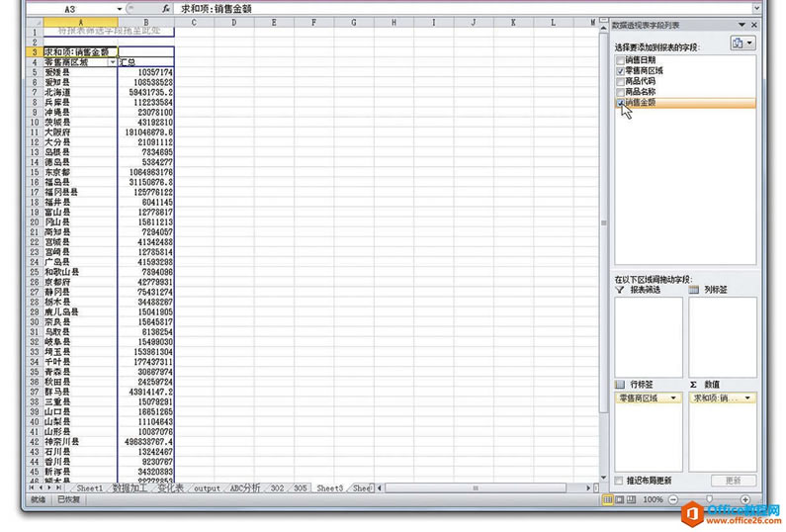Go to the first sheet tab arrow
The width and height of the screenshot is (786, 532).
(x=32, y=488)
